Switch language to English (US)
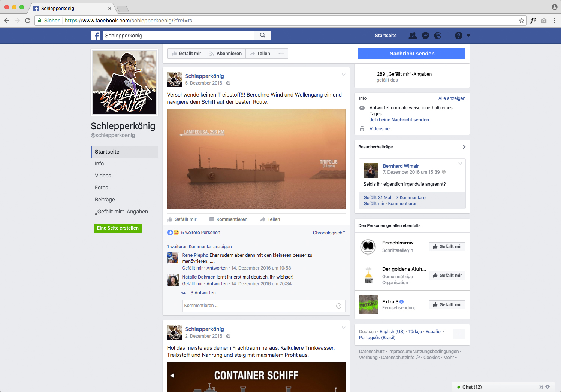Screen dimensions: 561x392 (392, 332)
